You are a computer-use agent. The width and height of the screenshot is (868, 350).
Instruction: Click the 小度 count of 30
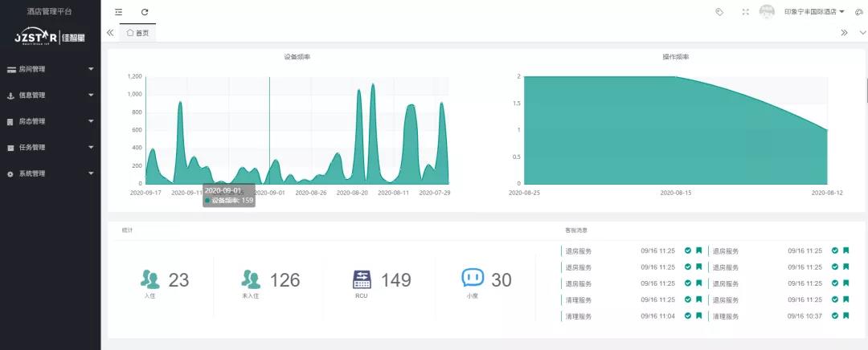point(501,280)
